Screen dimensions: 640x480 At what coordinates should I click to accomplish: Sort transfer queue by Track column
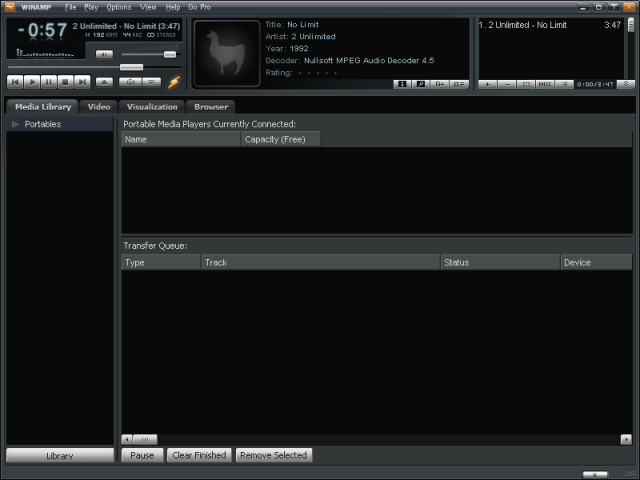321,262
